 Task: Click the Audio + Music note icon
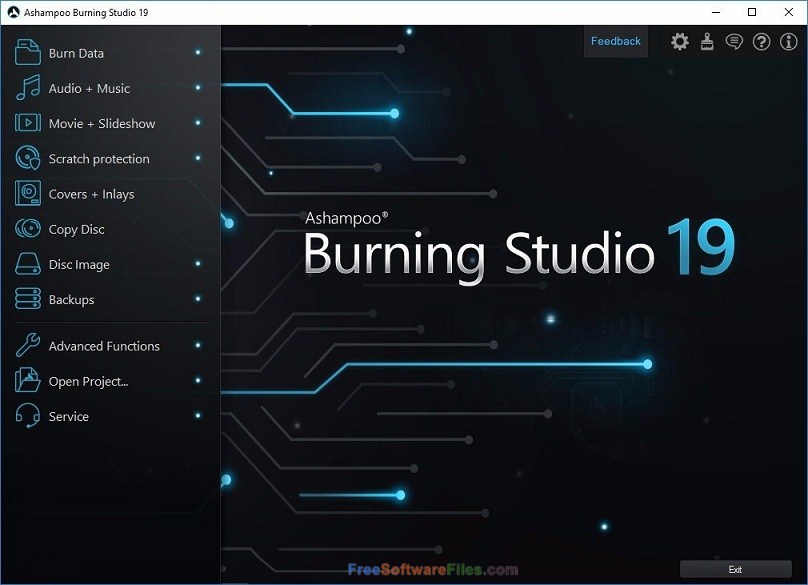click(x=27, y=88)
